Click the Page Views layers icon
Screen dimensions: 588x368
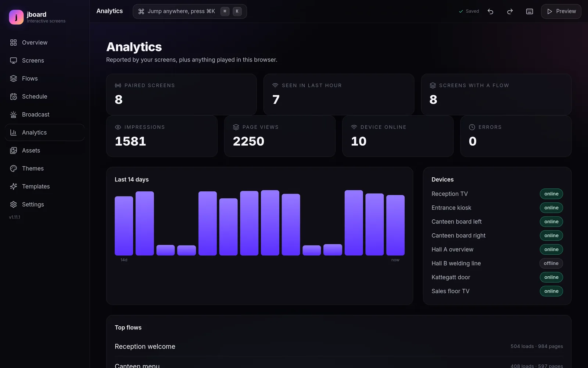click(236, 127)
